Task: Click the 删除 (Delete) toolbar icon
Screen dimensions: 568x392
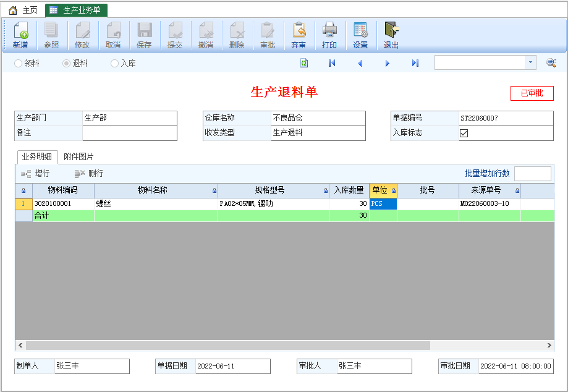Action: click(237, 30)
